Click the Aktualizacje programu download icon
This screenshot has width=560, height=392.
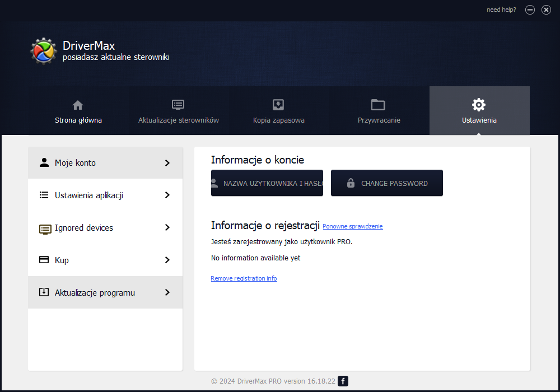(44, 292)
